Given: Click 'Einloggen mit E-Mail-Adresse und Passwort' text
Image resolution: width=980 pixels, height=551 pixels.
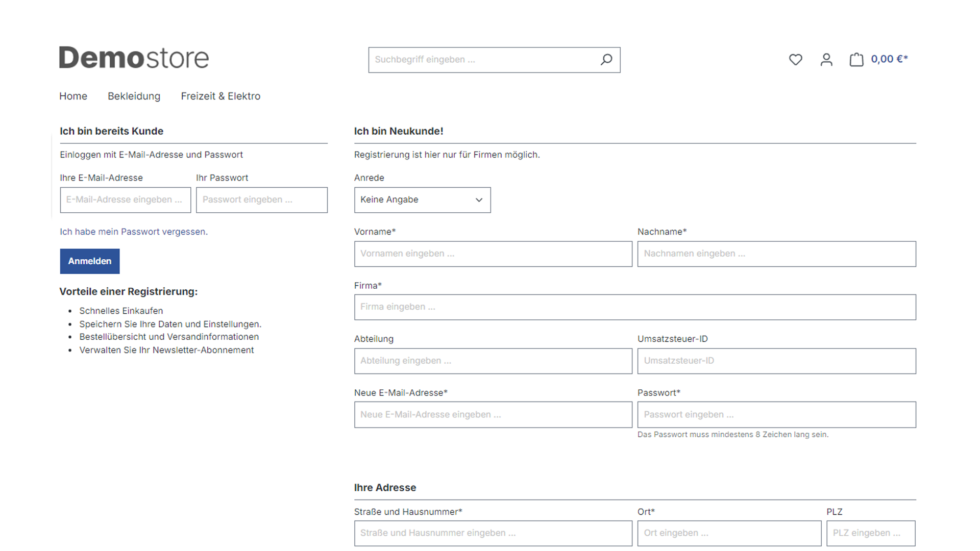Looking at the screenshot, I should pyautogui.click(x=151, y=155).
